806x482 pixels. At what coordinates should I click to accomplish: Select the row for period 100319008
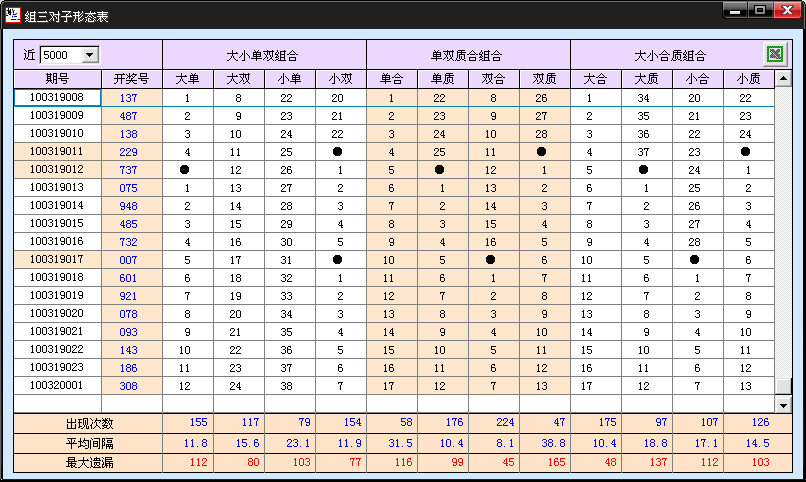[57, 98]
